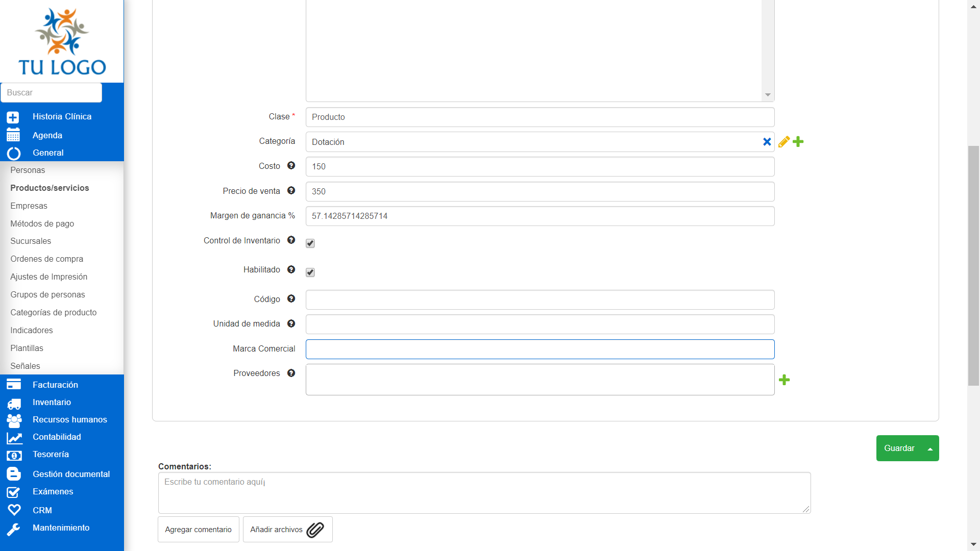Click green plus icon next to Categoría
Viewport: 980px width, 551px height.
tap(798, 142)
